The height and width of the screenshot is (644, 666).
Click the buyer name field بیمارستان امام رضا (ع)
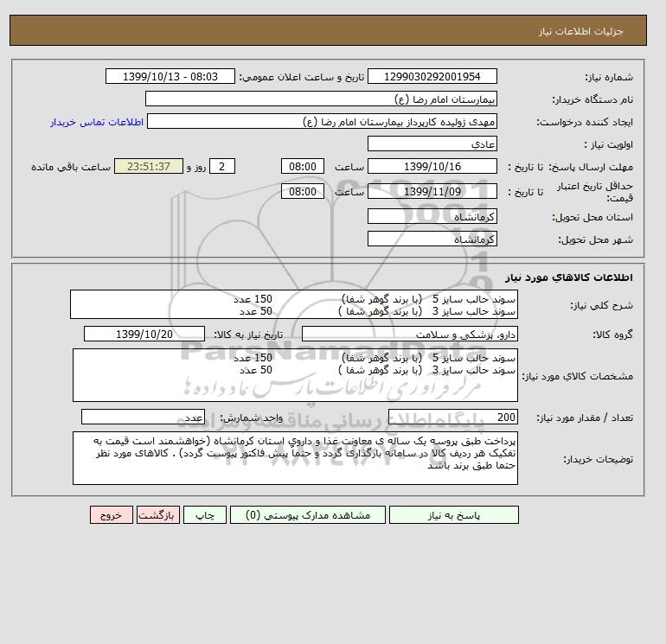coord(321,99)
